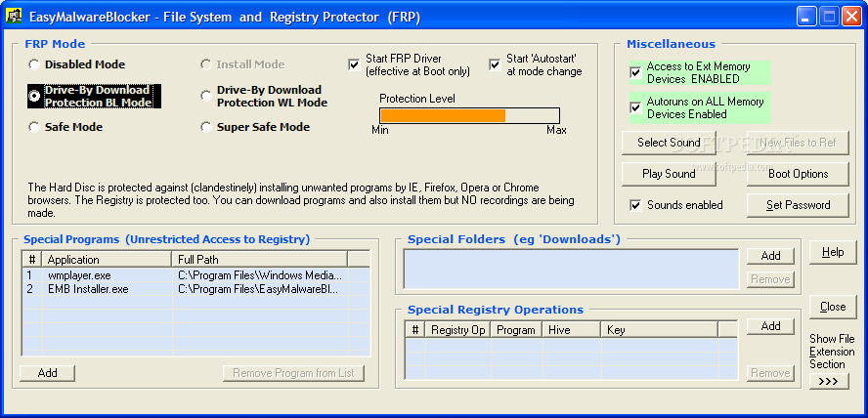Toggle Start 'Autostart' at mode change

[495, 64]
